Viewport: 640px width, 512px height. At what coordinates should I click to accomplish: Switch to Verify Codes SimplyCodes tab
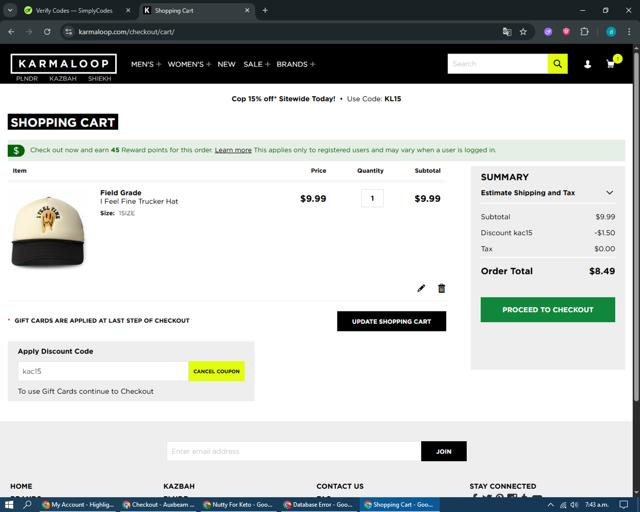(x=73, y=11)
